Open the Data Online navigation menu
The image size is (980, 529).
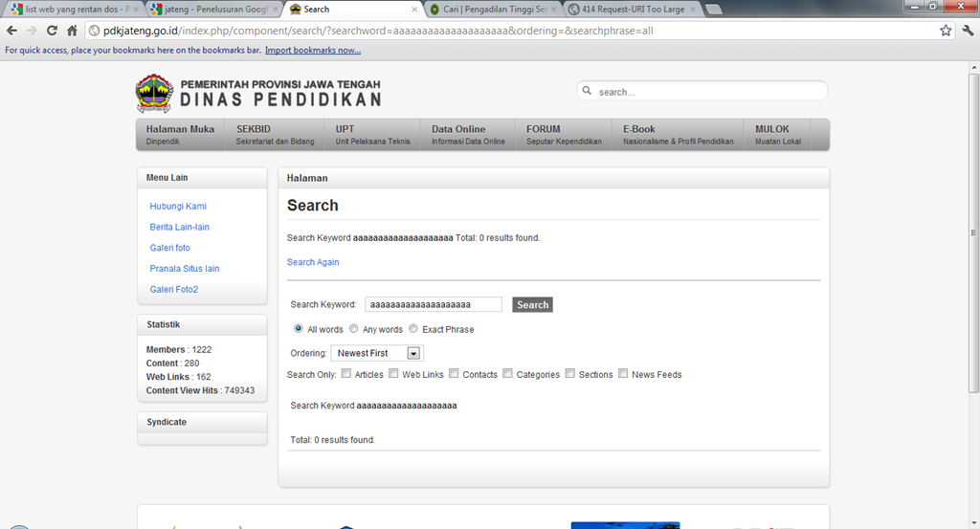467,134
